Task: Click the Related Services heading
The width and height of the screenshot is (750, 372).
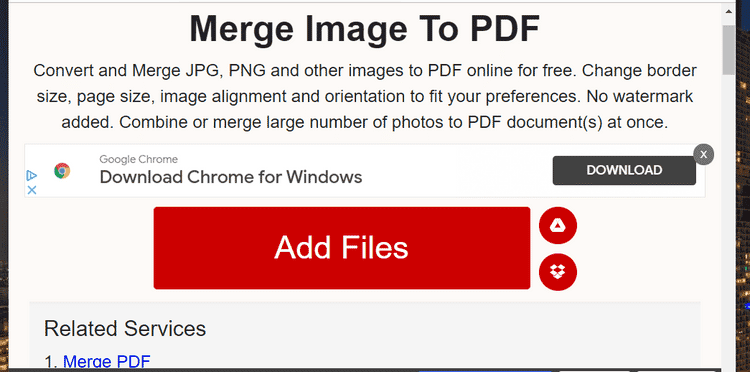Action: pos(125,328)
